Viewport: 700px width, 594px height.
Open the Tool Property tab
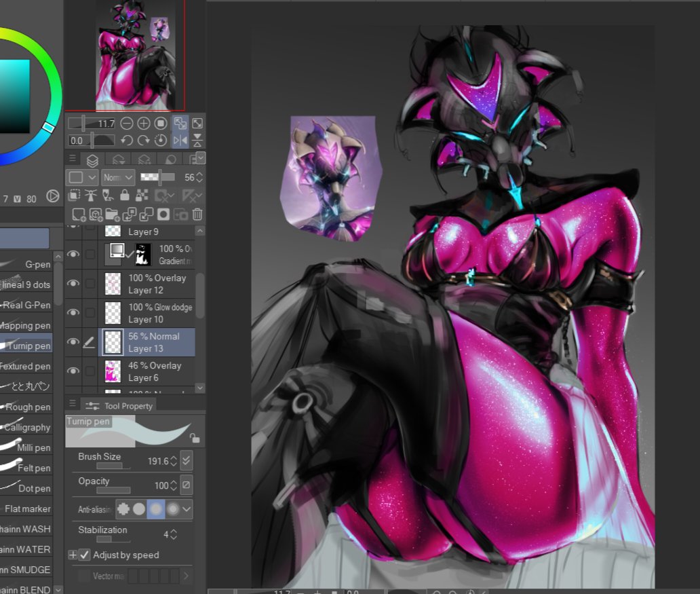tap(119, 406)
